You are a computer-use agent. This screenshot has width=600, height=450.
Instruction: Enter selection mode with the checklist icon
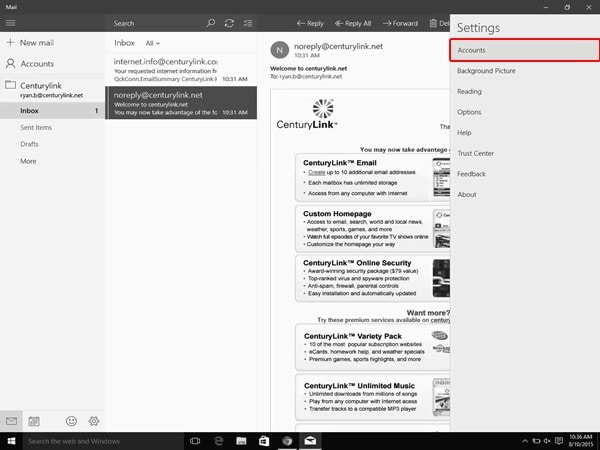click(248, 22)
